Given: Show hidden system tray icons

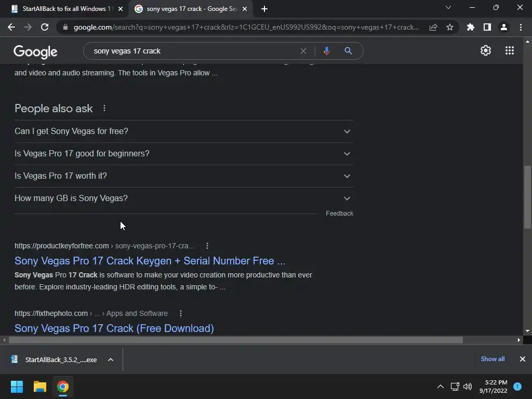Looking at the screenshot, I should point(441,387).
